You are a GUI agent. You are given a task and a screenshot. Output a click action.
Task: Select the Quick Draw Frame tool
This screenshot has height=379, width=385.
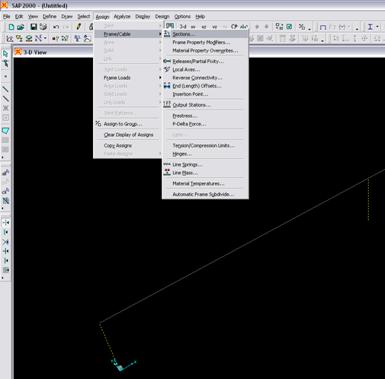6,99
